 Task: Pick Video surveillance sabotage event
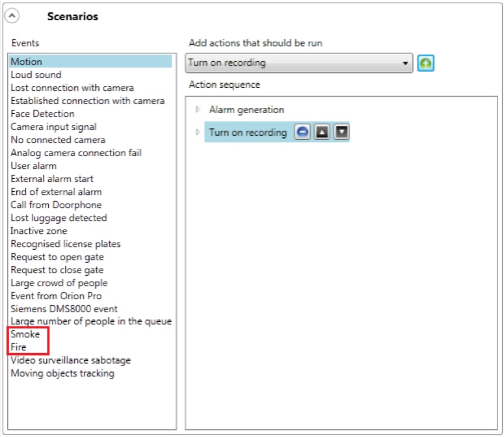tap(70, 360)
